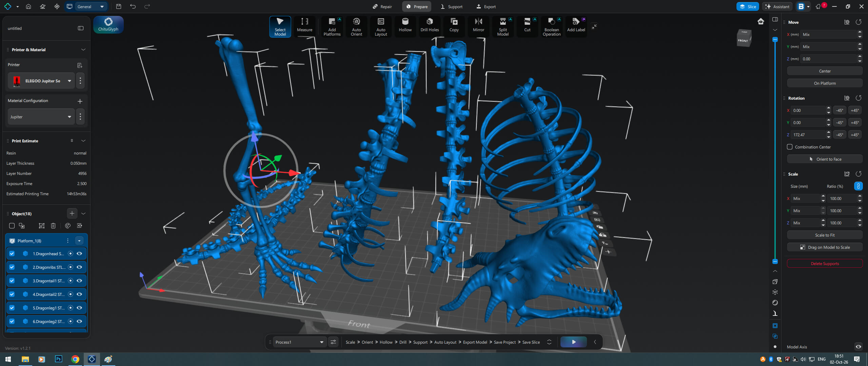Image resolution: width=868 pixels, height=366 pixels.
Task: Open the Process1 dropdown
Action: pyautogui.click(x=299, y=342)
